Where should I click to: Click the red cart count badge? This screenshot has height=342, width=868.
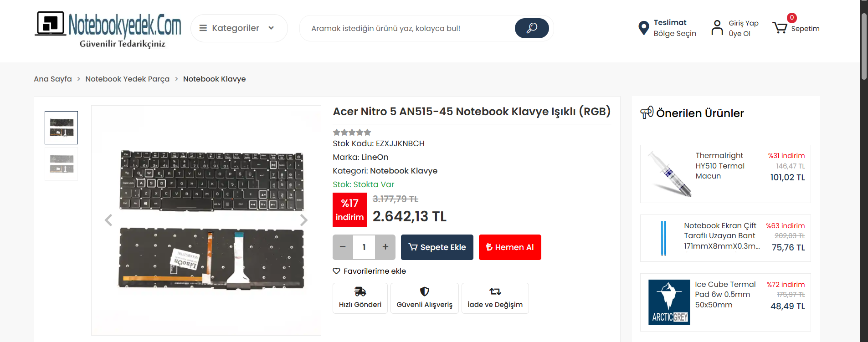(x=792, y=18)
